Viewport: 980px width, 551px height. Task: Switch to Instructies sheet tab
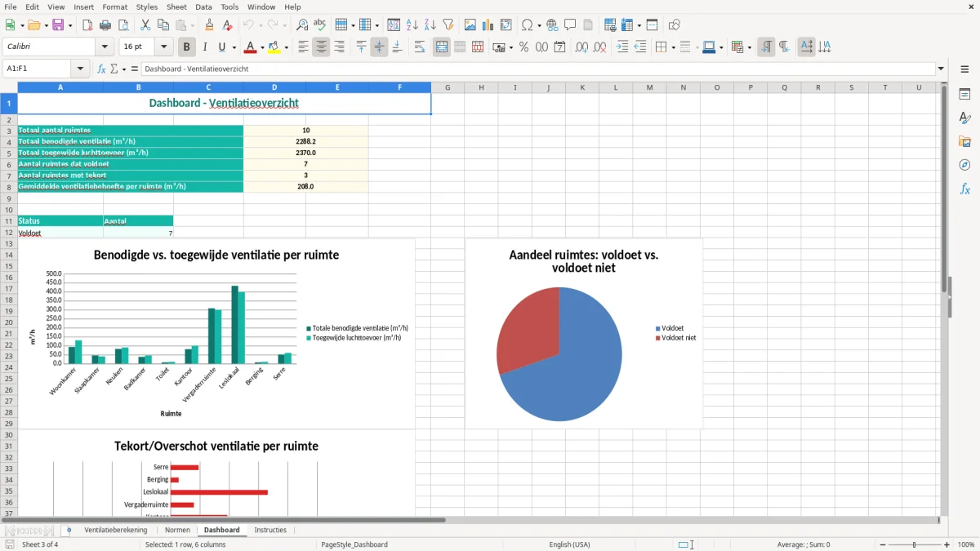click(x=270, y=530)
